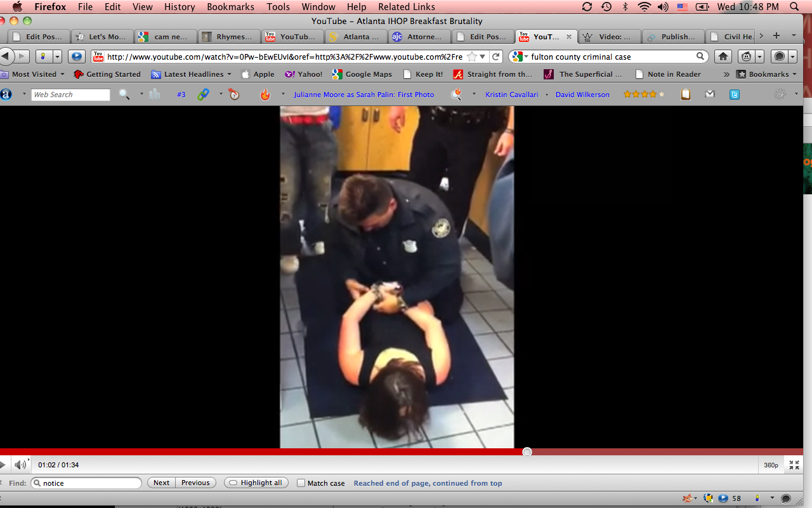This screenshot has height=508, width=812.
Task: Reload the current page
Action: (x=496, y=57)
